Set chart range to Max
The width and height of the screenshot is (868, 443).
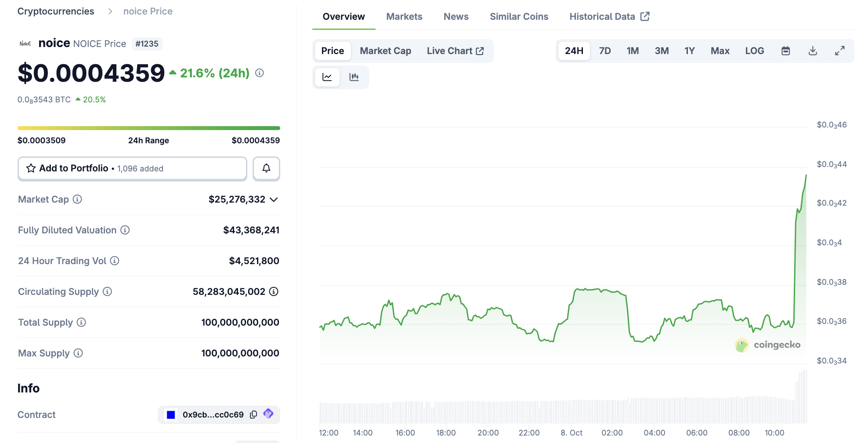[720, 51]
